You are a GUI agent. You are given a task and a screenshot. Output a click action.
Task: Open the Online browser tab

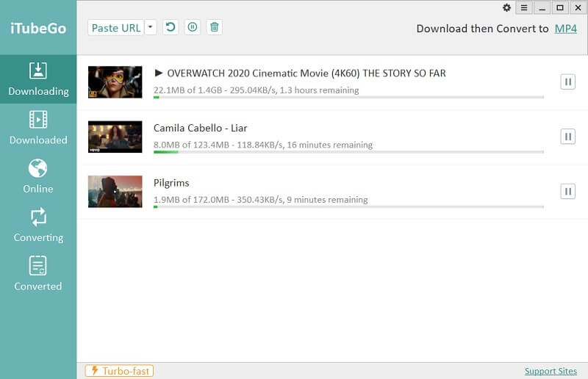click(x=38, y=176)
